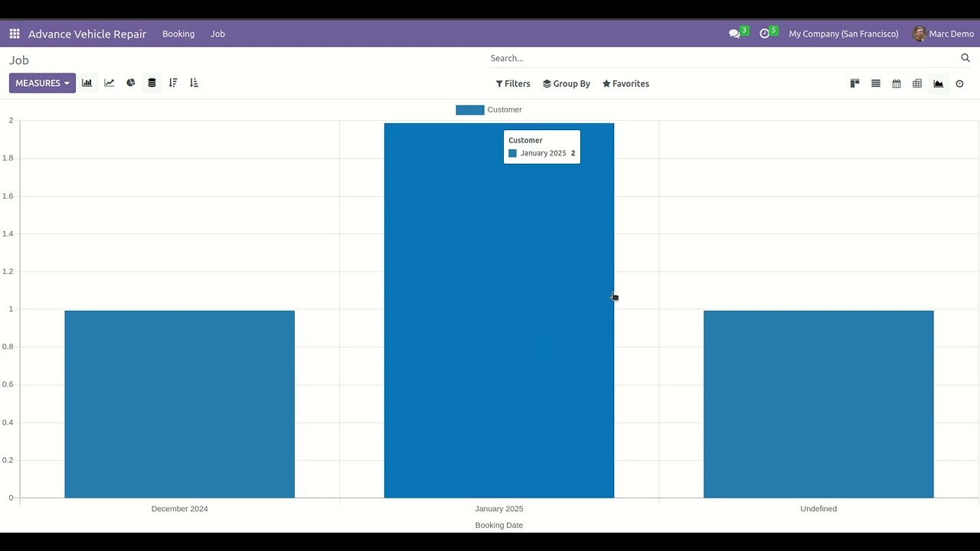Click the "December 2024" axis label

(179, 509)
